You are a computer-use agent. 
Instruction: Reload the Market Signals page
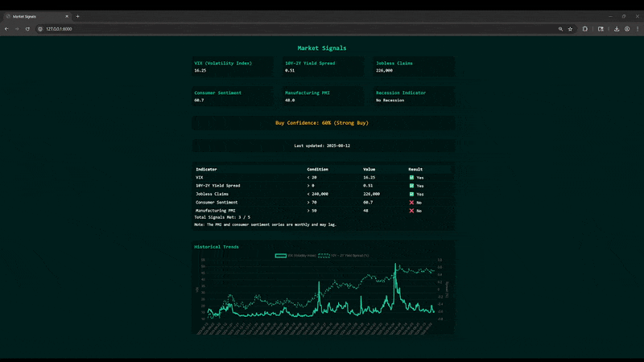[28, 28]
